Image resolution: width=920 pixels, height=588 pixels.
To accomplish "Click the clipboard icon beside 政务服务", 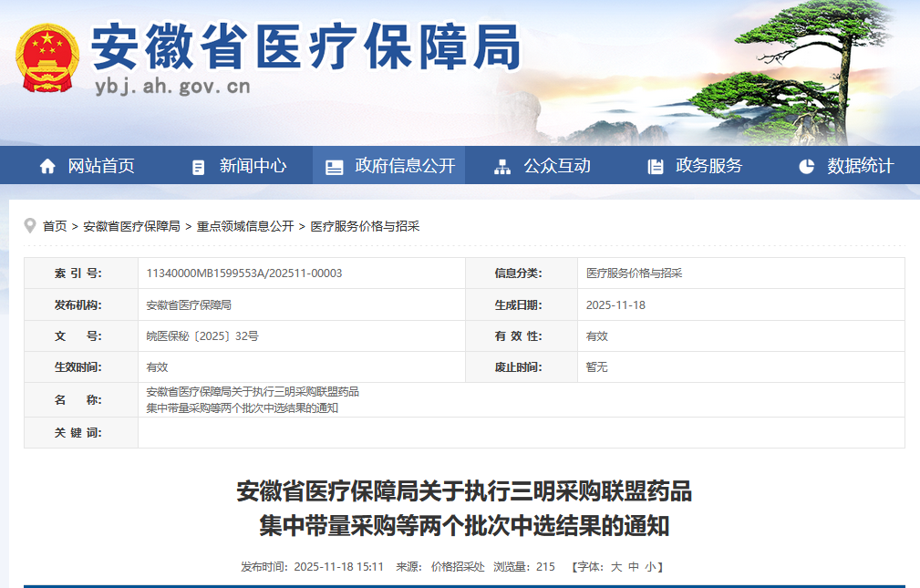I will (655, 167).
